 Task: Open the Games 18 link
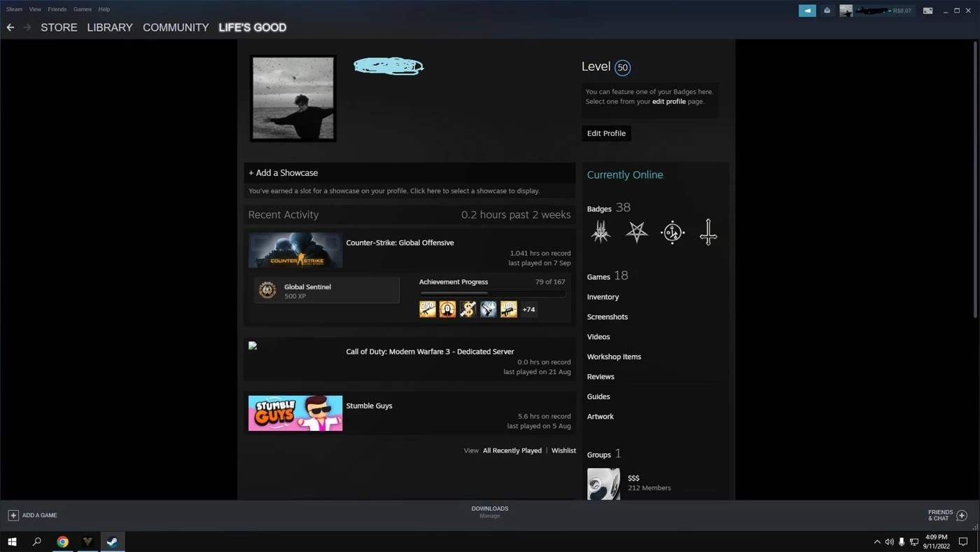pos(607,276)
